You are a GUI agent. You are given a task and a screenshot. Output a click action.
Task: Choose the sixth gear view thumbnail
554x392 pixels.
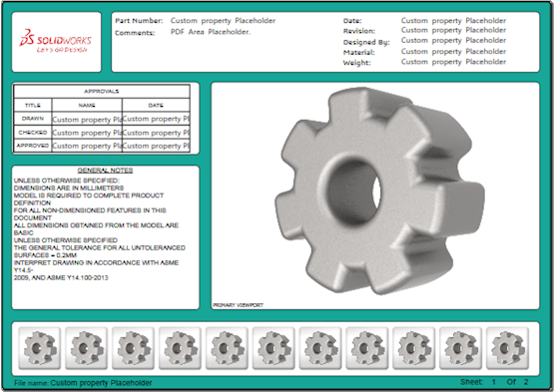click(274, 348)
